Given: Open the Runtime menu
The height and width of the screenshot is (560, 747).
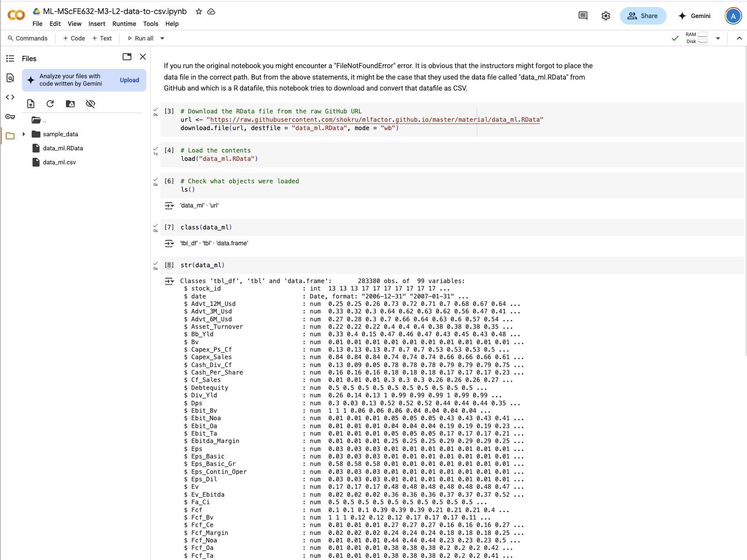Looking at the screenshot, I should [x=124, y=24].
